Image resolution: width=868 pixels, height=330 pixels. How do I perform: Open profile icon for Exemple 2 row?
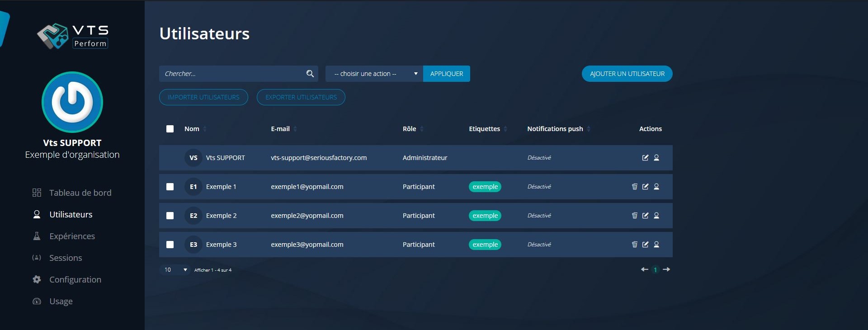(656, 216)
